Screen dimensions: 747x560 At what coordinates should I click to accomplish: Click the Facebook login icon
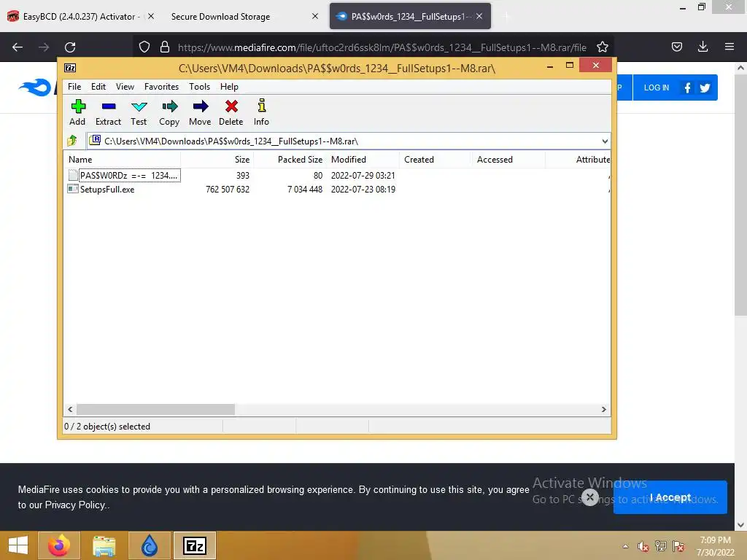click(687, 87)
